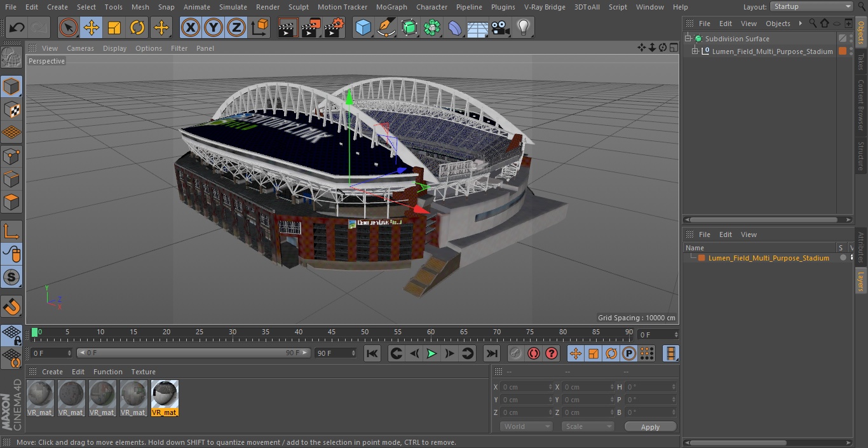
Task: Toggle autokeying button
Action: click(x=534, y=354)
